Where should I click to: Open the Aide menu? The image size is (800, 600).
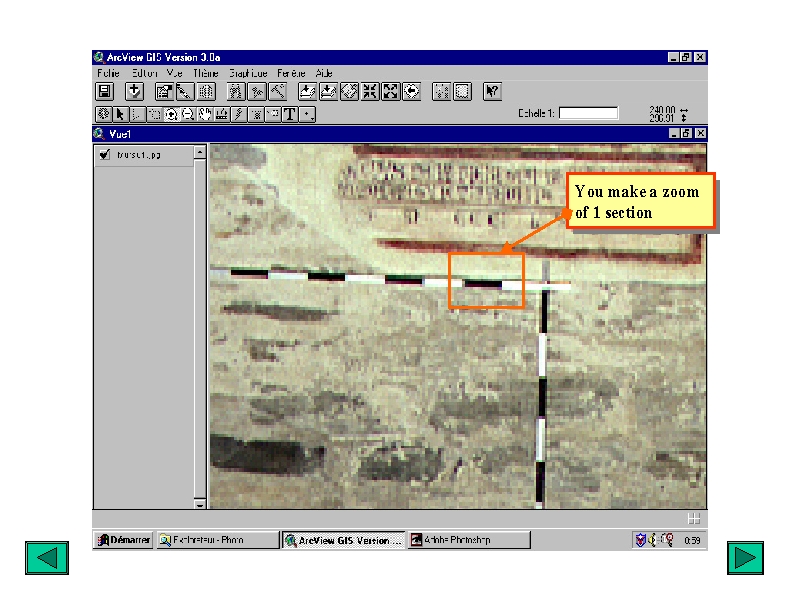coord(324,73)
